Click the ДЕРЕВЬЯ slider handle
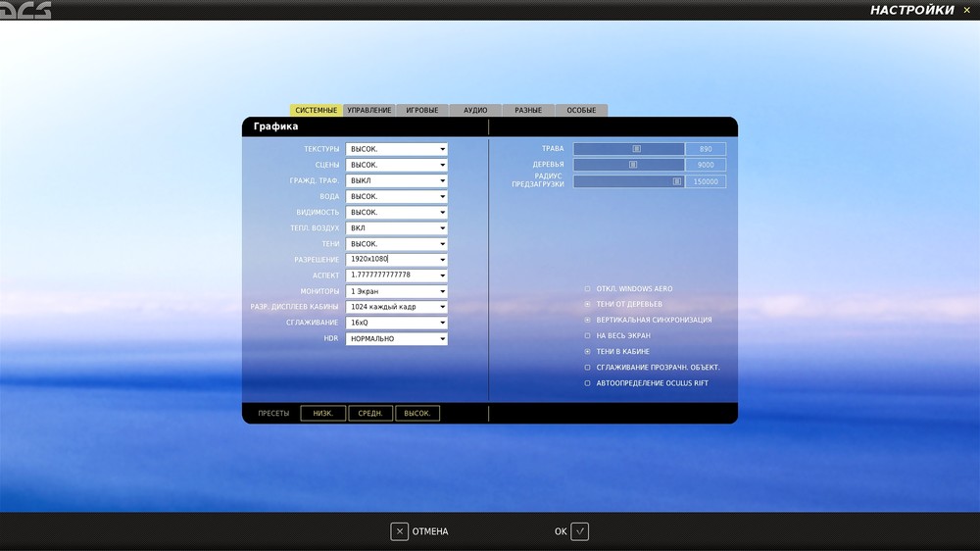 point(633,165)
